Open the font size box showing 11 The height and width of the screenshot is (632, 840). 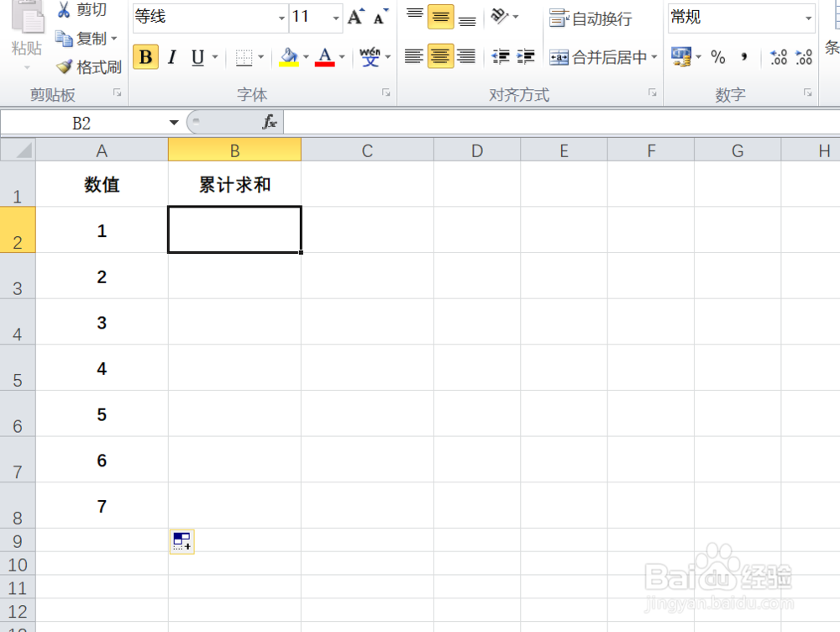[x=316, y=17]
